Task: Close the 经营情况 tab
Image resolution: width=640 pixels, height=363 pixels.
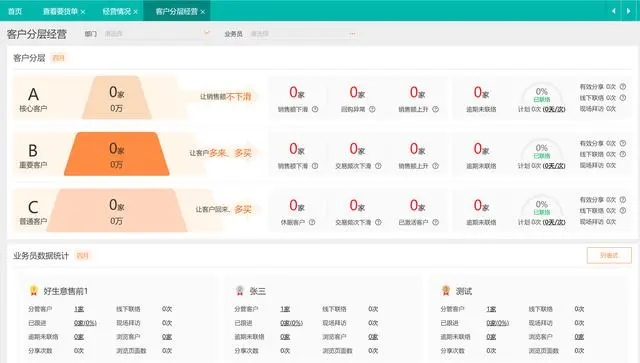Action: (136, 12)
